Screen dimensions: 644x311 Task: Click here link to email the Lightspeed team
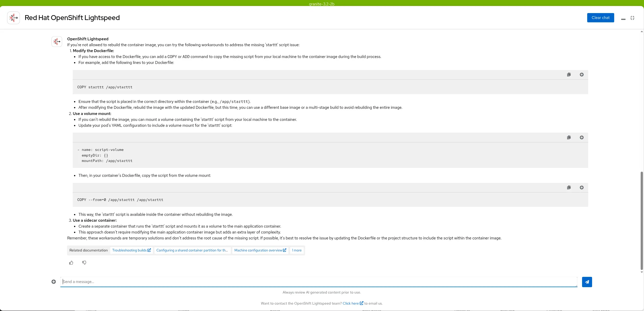tap(353, 303)
